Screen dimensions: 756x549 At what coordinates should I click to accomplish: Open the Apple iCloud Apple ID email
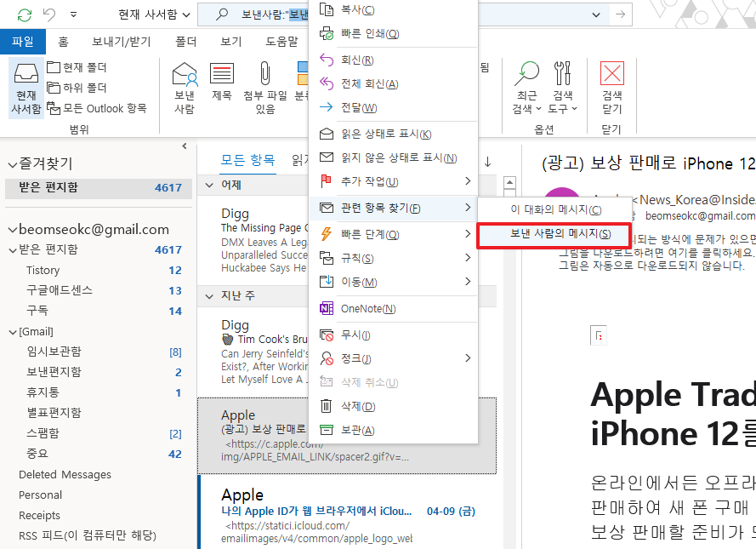coord(347,512)
